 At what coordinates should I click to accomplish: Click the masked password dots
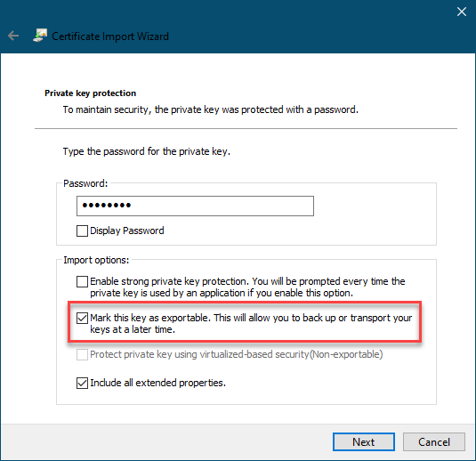point(107,206)
